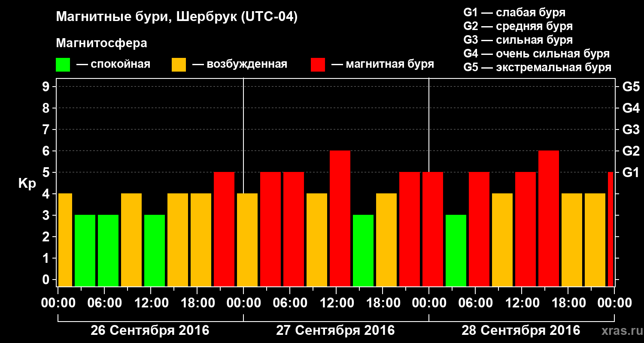Click the 'G2 — средняя буря' line
Screen dimensions: 644x343
tap(518, 26)
